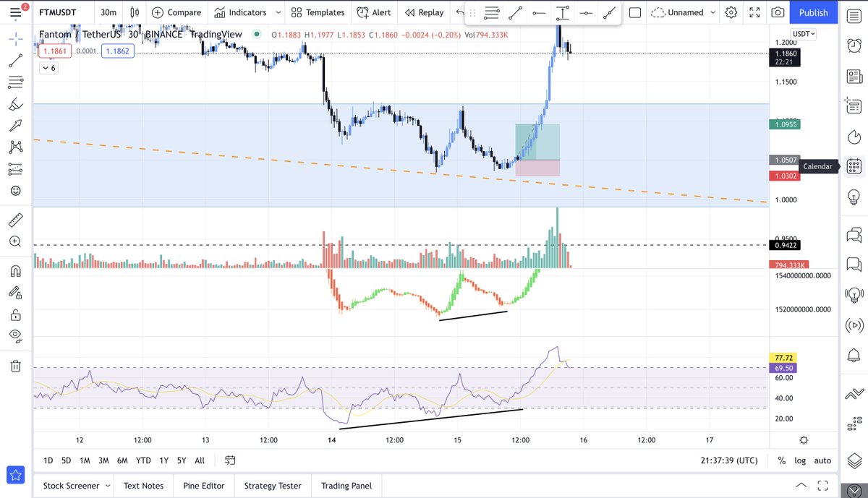The width and height of the screenshot is (868, 498).
Task: Open the emoji icons tool
Action: coord(15,191)
